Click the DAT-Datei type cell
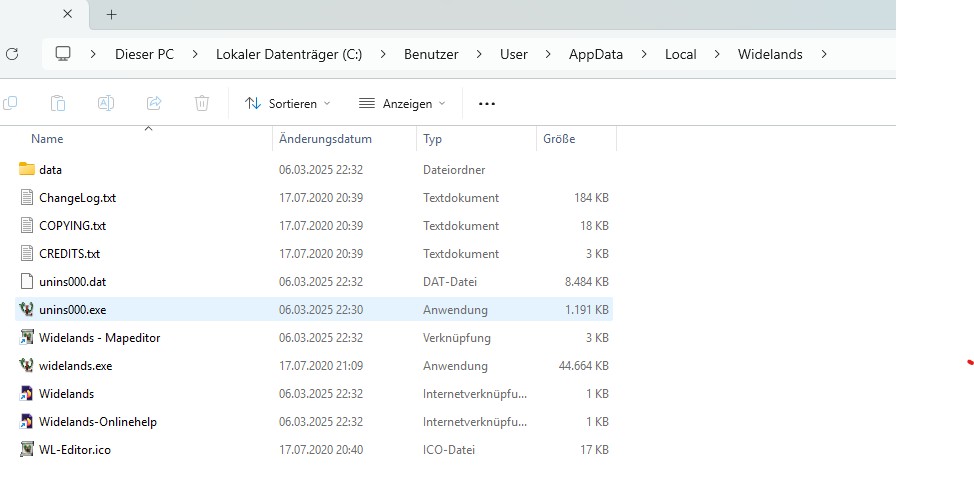974x503 pixels. pyautogui.click(x=450, y=281)
